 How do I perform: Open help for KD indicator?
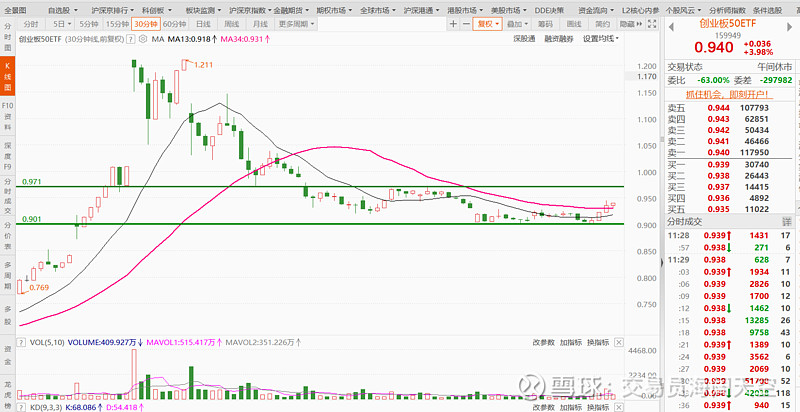coord(20,407)
